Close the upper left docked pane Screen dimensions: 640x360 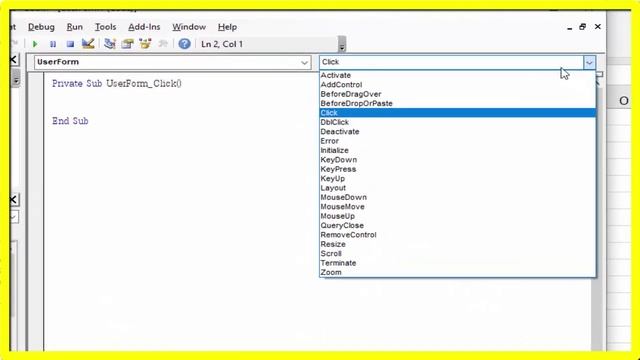tap(14, 60)
